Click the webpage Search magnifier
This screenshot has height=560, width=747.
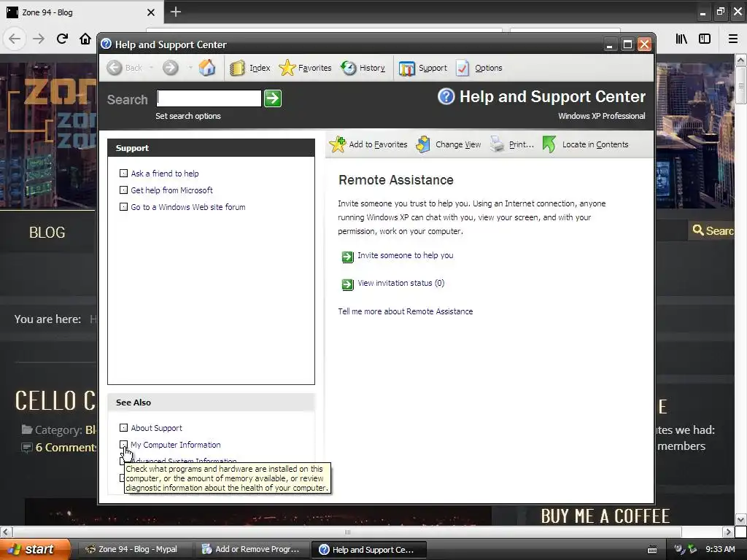(698, 230)
